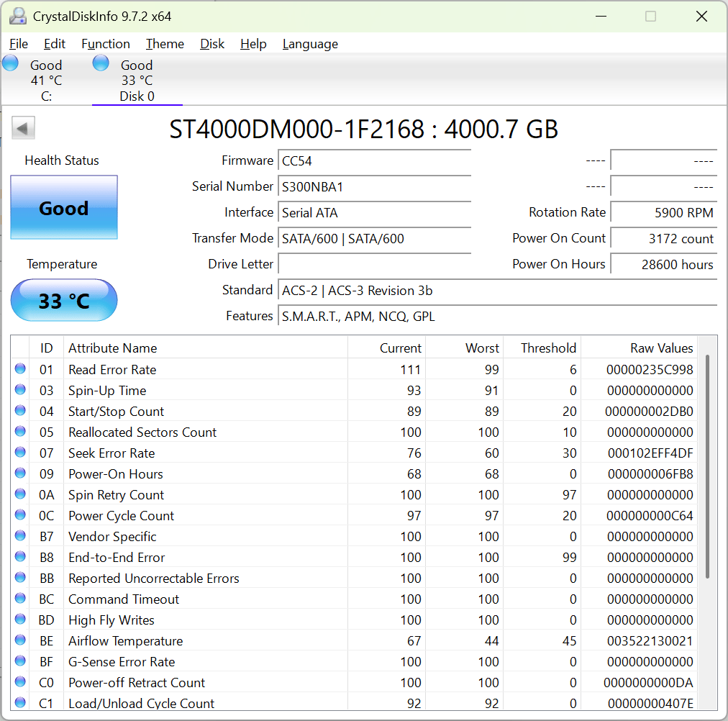
Task: Click the status orb beside Spin Retry Count
Action: pos(20,494)
